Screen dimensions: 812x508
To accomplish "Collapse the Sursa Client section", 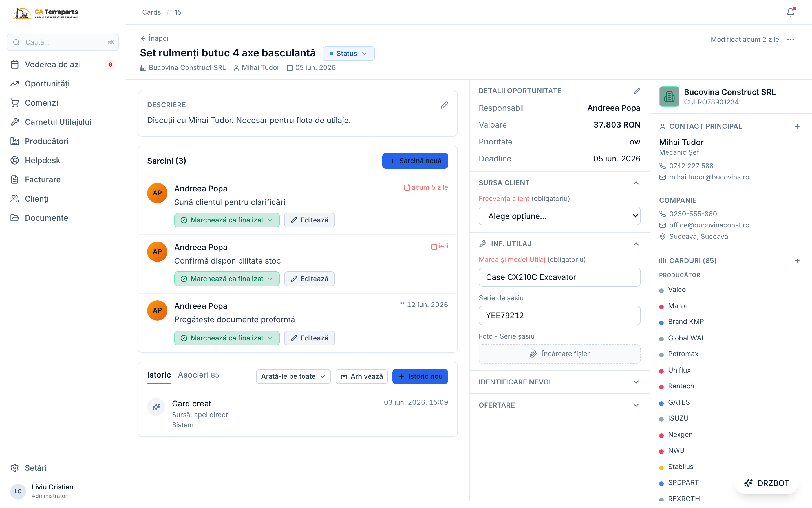I will 636,183.
